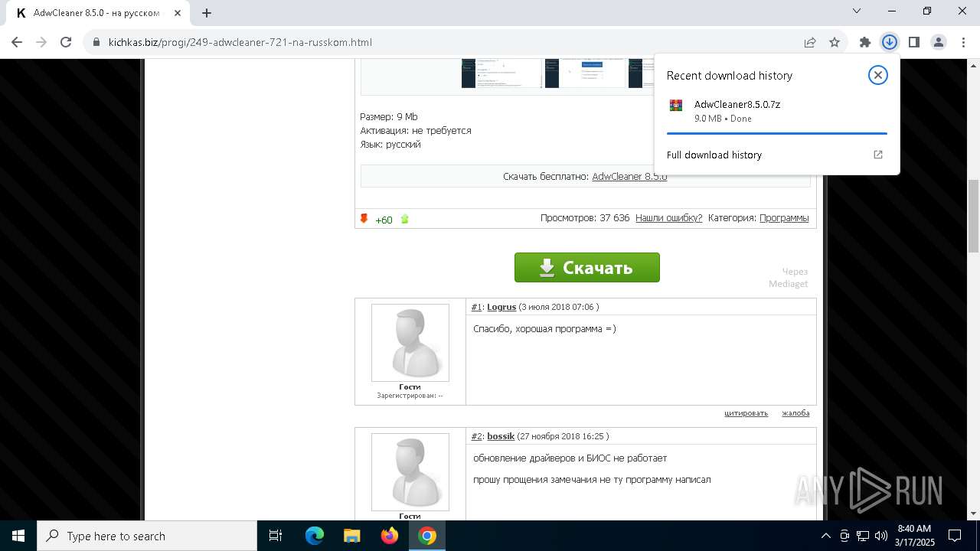Open the Chrome profile avatar
Image resolution: width=980 pixels, height=551 pixels.
[x=938, y=42]
